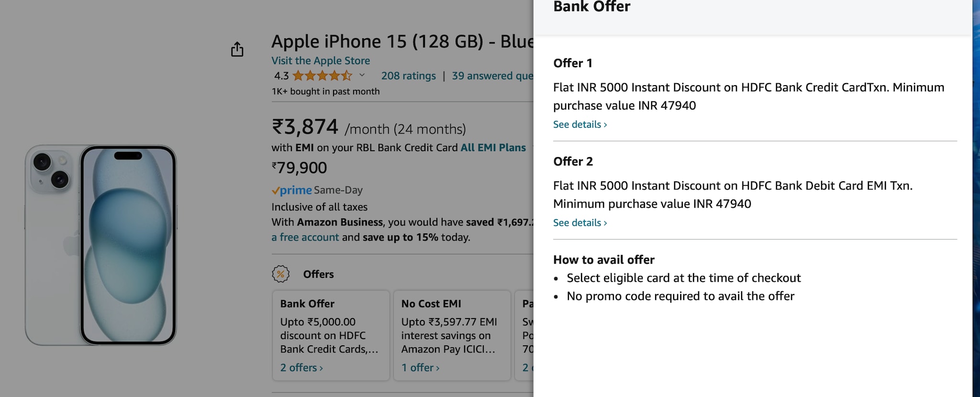Viewport: 980px width, 397px height.
Task: Open the 39 answered questions link
Action: click(492, 76)
